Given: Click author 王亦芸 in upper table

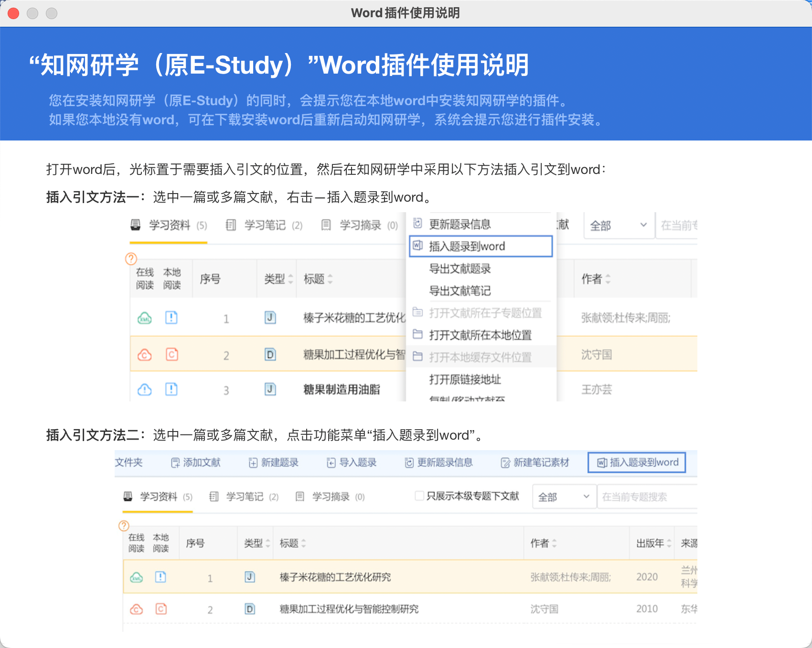Looking at the screenshot, I should click(x=596, y=389).
